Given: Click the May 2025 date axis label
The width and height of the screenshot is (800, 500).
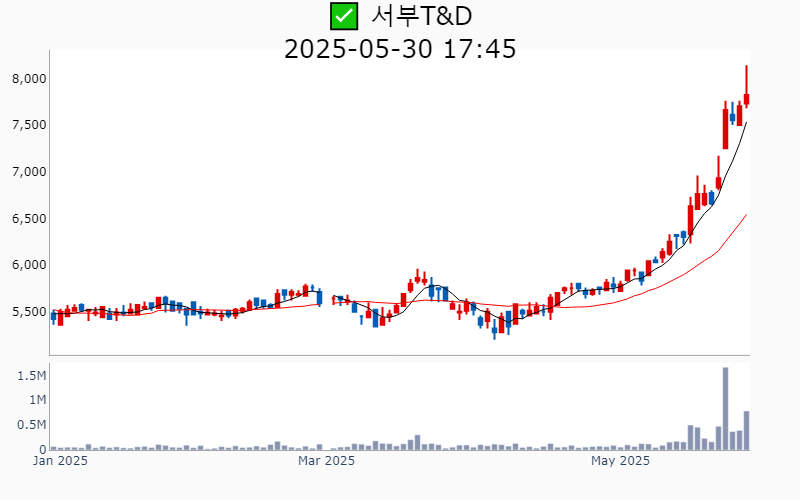Looking at the screenshot, I should pyautogui.click(x=620, y=461).
